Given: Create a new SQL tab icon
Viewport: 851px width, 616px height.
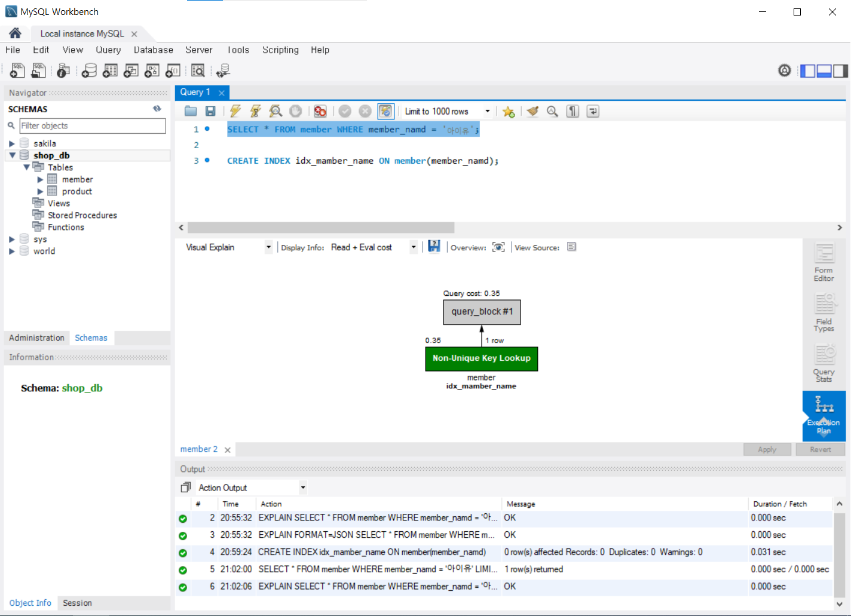Looking at the screenshot, I should (17, 71).
